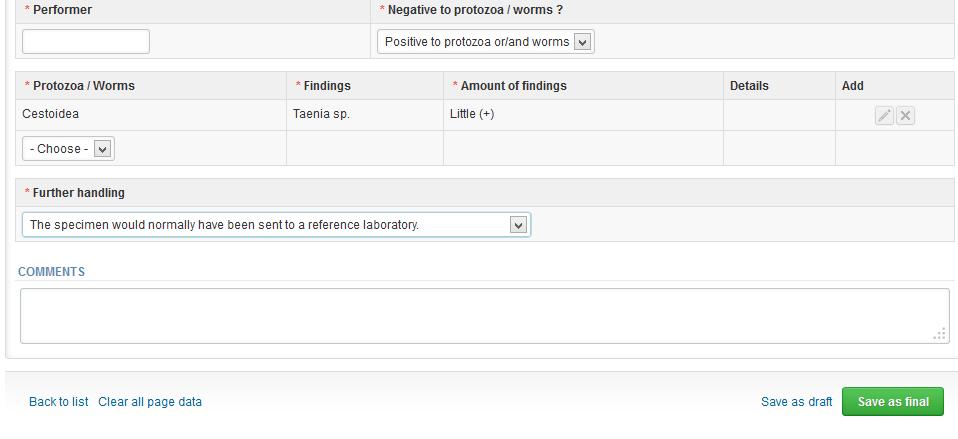Click into the Performer text field
Screen dimensions: 958x439
86,42
